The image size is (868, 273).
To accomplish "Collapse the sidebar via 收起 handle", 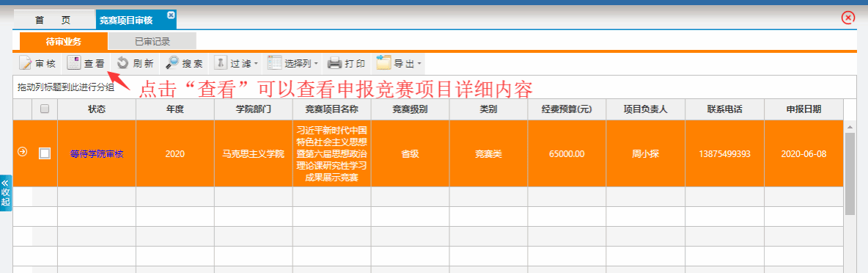I will 6,194.
